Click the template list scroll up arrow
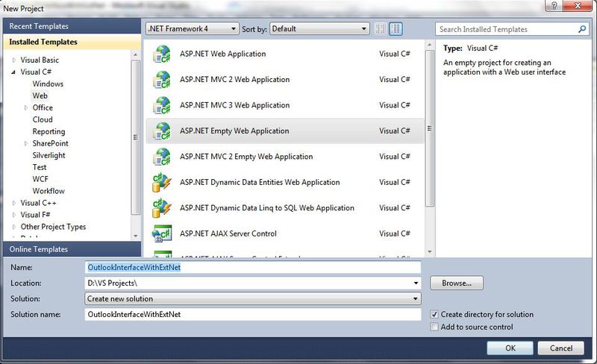This screenshot has width=597, height=364. (430, 45)
